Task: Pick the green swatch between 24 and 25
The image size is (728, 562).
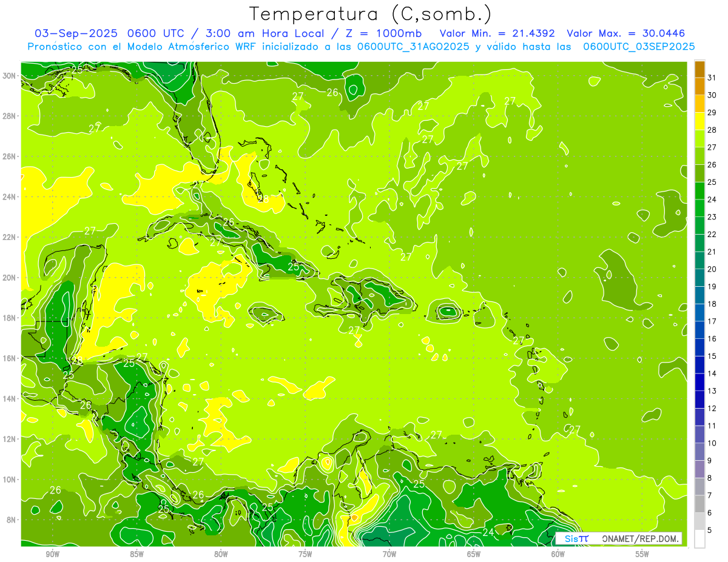Action: pos(699,190)
